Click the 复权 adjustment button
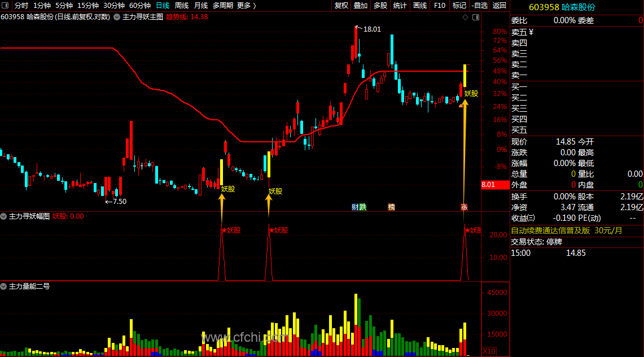This screenshot has width=644, height=357. pyautogui.click(x=341, y=5)
